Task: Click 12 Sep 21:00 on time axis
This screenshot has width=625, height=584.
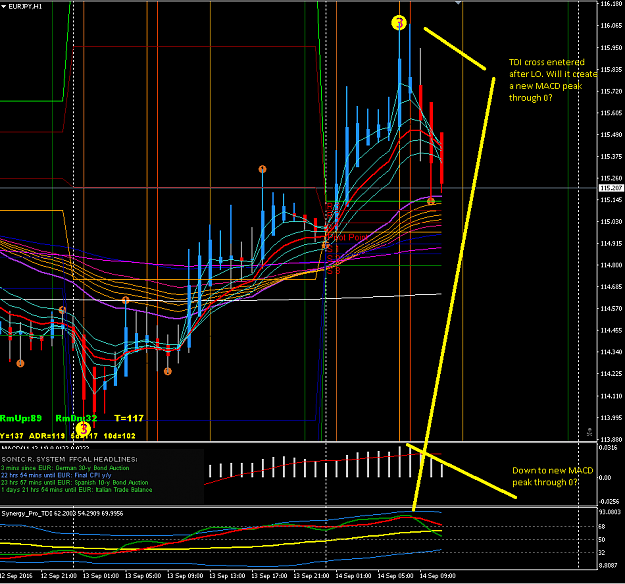Action: pos(59,576)
